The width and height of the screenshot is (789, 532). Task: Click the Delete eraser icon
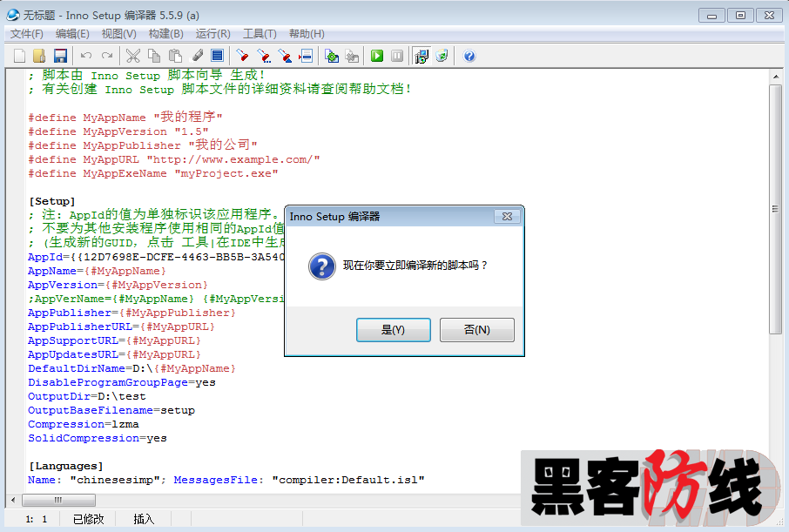(x=197, y=56)
